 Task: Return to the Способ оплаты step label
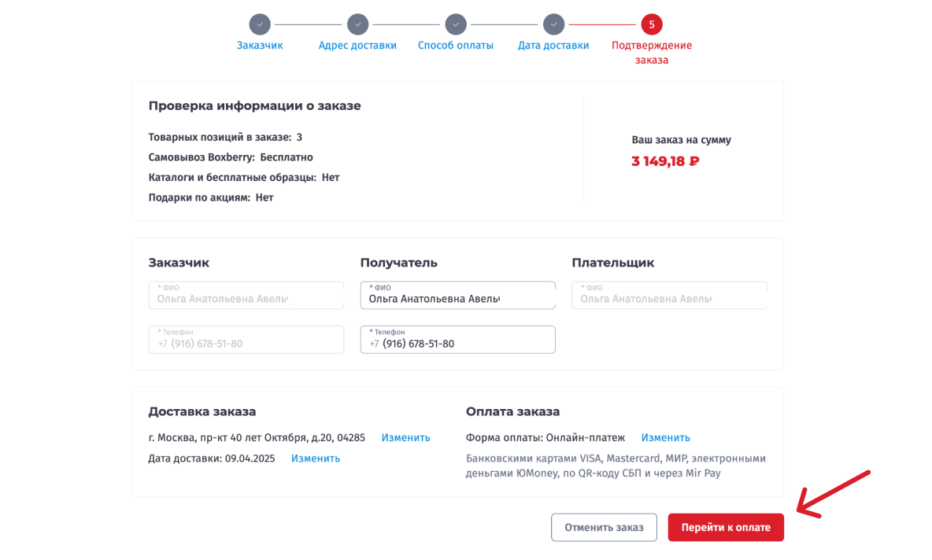pyautogui.click(x=455, y=46)
